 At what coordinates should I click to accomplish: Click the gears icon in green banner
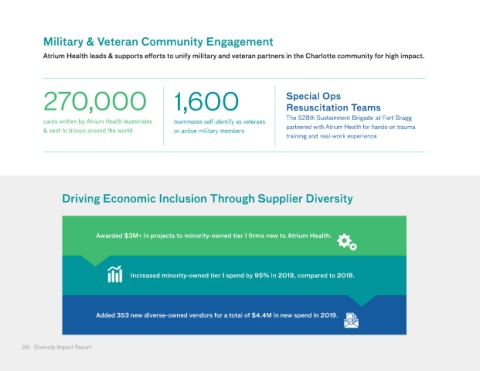pyautogui.click(x=347, y=242)
